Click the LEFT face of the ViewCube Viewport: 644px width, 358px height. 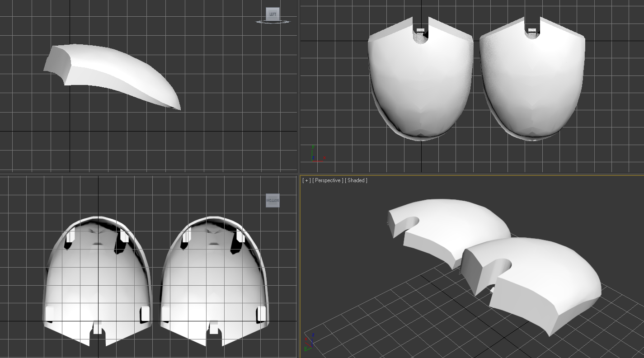pos(273,14)
